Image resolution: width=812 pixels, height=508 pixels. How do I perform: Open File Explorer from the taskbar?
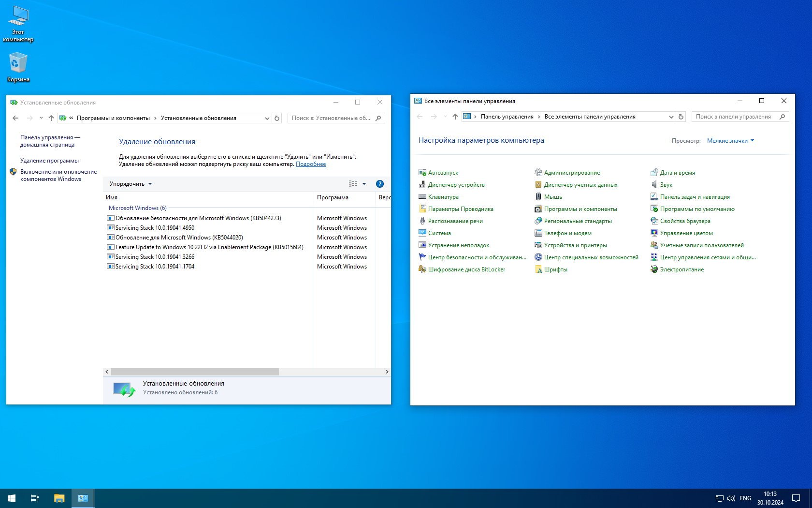pyautogui.click(x=59, y=498)
